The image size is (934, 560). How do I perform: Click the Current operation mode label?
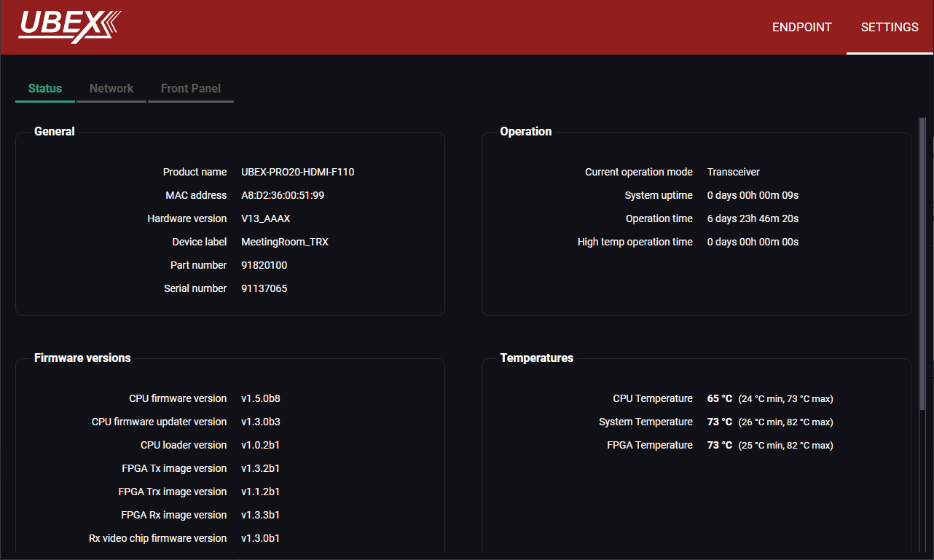click(x=639, y=172)
